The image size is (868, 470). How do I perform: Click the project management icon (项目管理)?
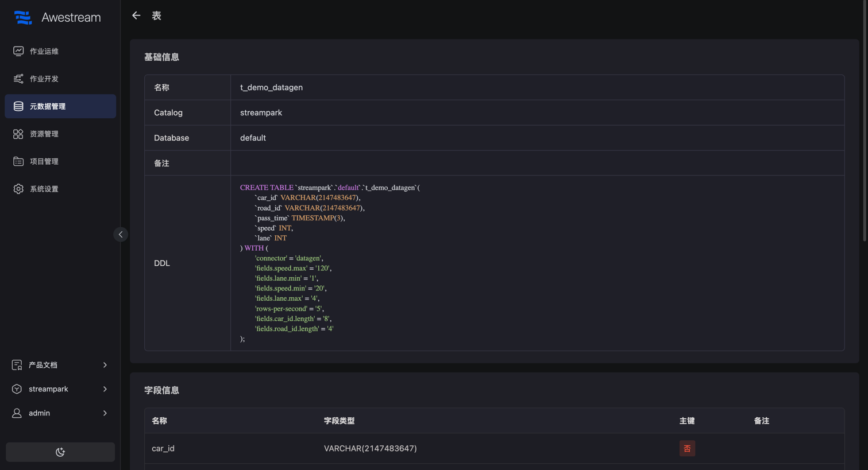18,161
